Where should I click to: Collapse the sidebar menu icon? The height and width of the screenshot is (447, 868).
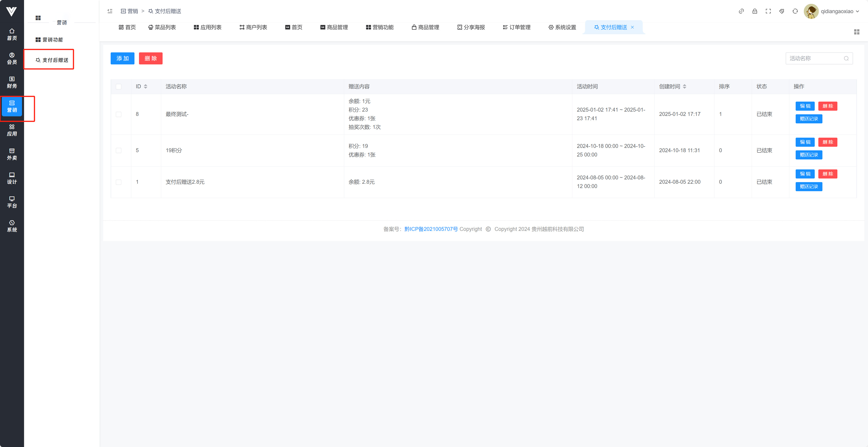click(110, 11)
